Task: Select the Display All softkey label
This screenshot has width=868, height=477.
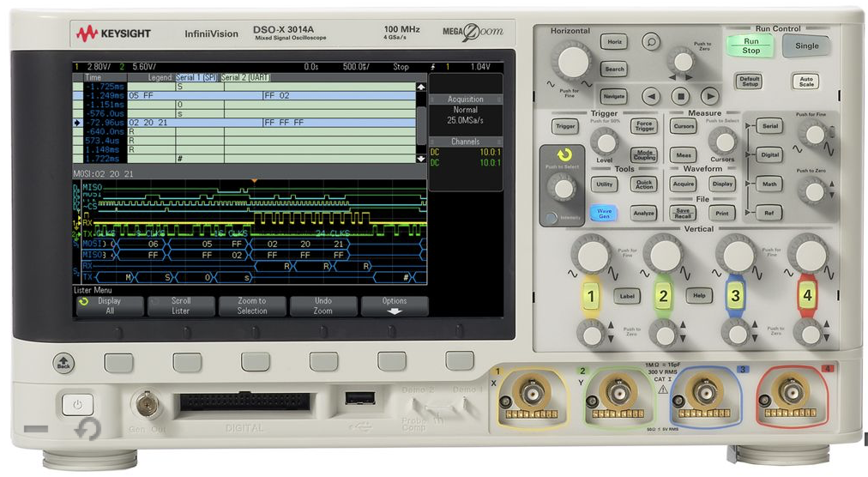Action: pos(110,305)
